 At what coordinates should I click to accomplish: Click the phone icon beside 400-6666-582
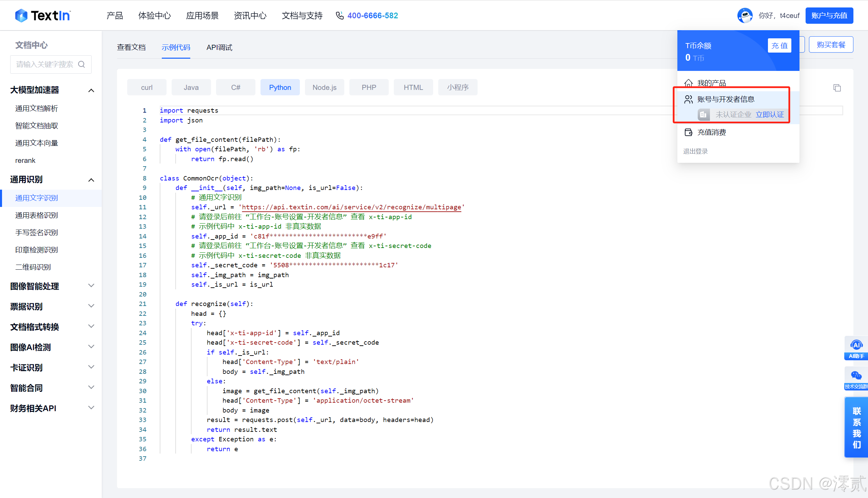[339, 15]
